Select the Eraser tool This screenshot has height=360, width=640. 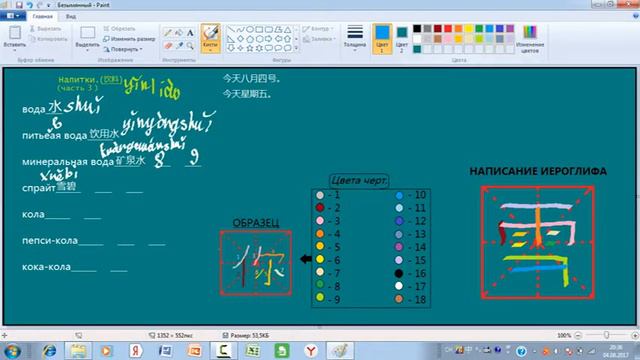pos(167,46)
